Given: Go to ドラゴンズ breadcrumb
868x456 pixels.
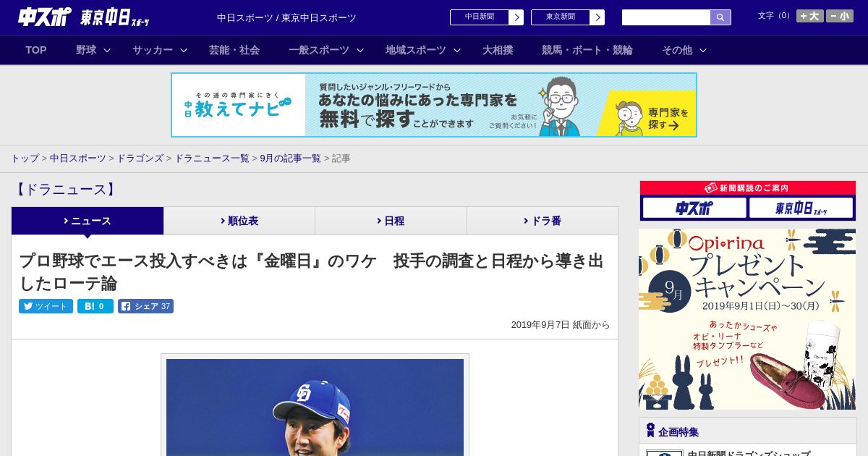Looking at the screenshot, I should click(140, 158).
